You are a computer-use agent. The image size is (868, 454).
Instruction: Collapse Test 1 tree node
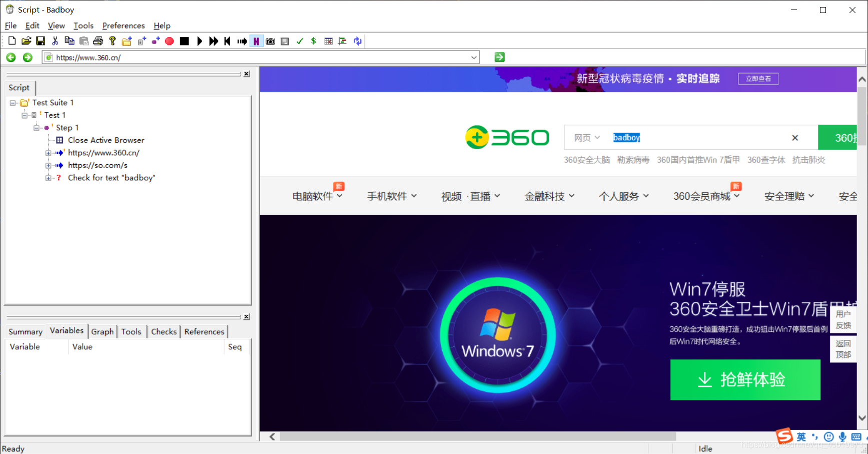pyautogui.click(x=25, y=115)
